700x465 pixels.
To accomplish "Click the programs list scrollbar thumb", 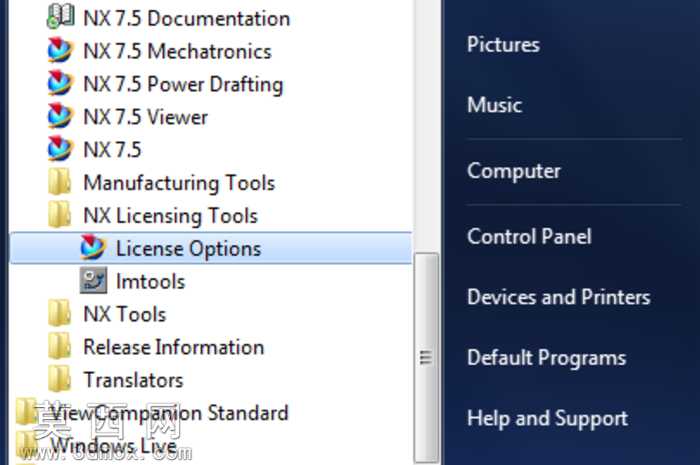I will point(426,358).
